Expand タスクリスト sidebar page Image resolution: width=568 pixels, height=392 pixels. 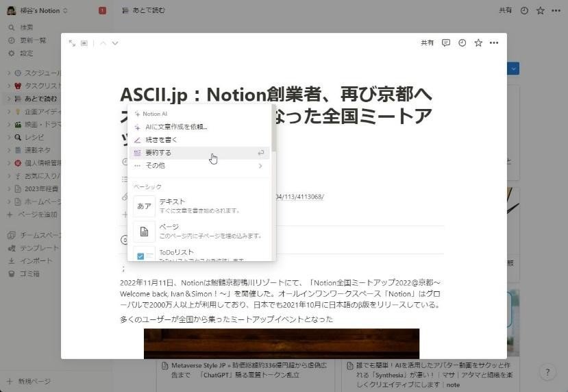click(9, 86)
